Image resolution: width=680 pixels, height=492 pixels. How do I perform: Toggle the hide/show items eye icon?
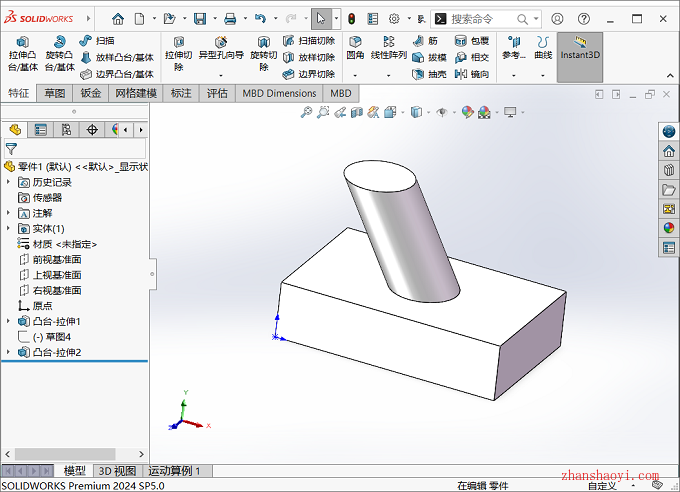click(x=441, y=113)
